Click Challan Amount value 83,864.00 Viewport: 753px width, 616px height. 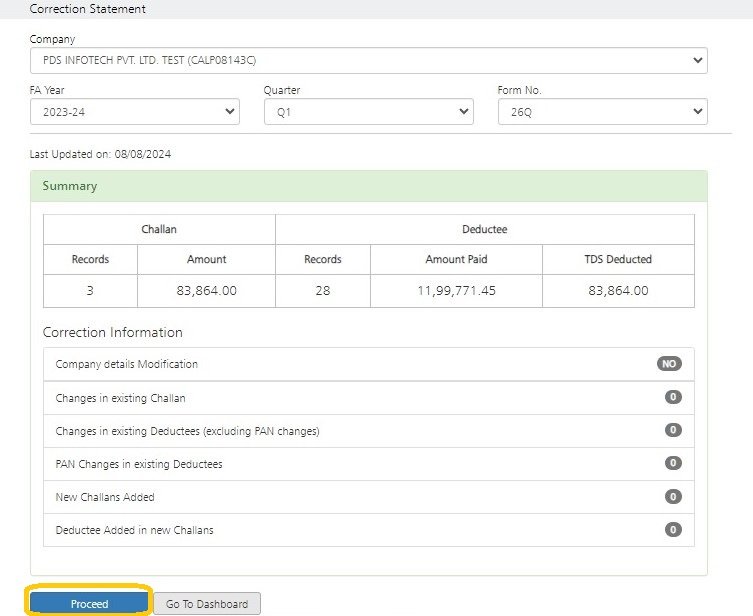(x=206, y=291)
